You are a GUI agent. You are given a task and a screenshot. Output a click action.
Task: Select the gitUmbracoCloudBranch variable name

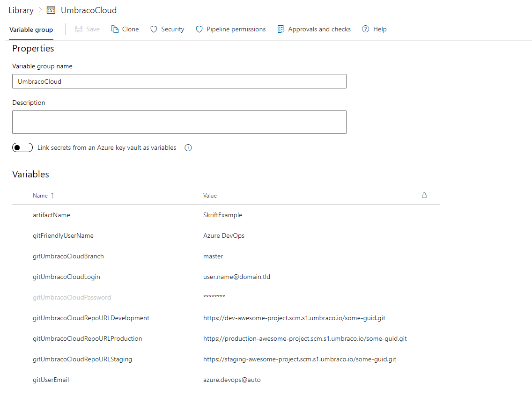(x=68, y=257)
